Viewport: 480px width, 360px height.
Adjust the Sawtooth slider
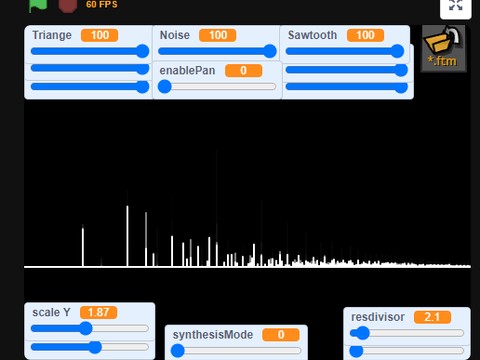click(x=345, y=51)
